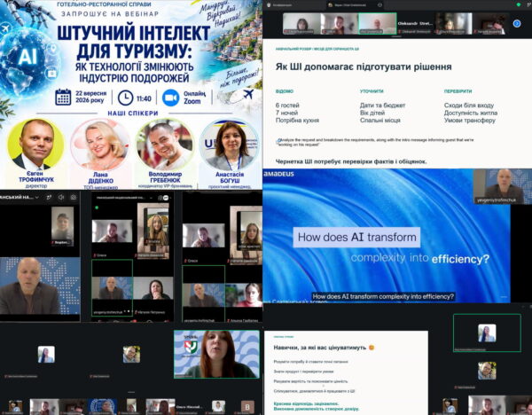Image resolution: width=532 pixels, height=415 pixels.
Task: Click the clock icon beside 11:40
Action: [x=126, y=98]
